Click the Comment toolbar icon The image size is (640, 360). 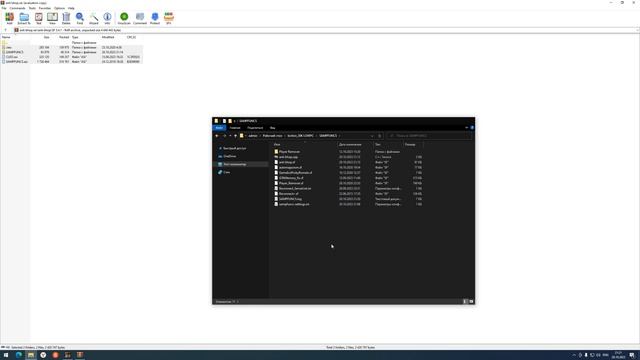(x=140, y=18)
